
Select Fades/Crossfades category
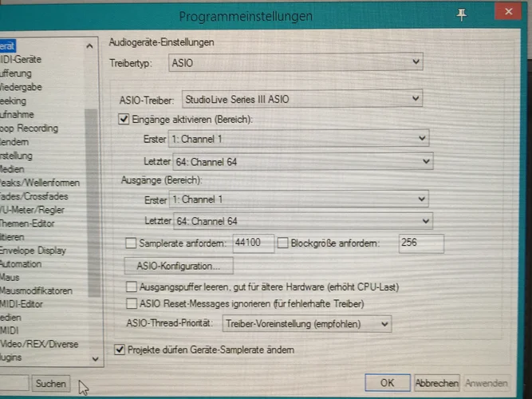(34, 196)
